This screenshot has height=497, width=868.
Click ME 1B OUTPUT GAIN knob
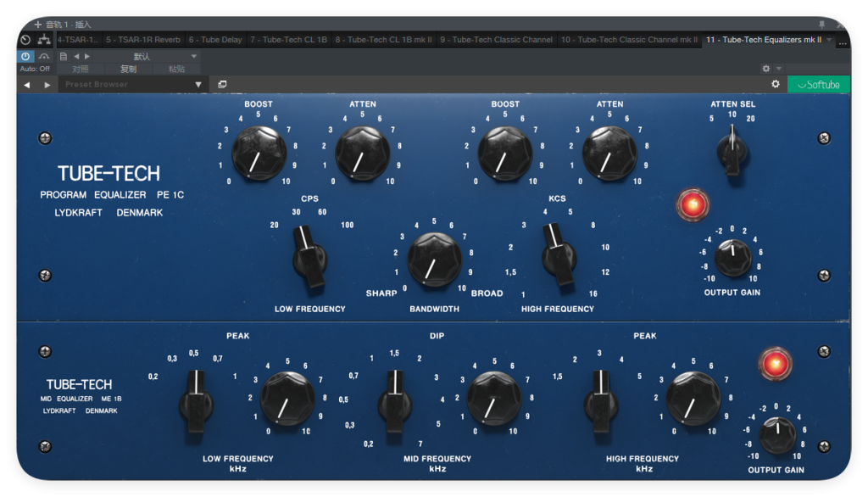pos(776,435)
